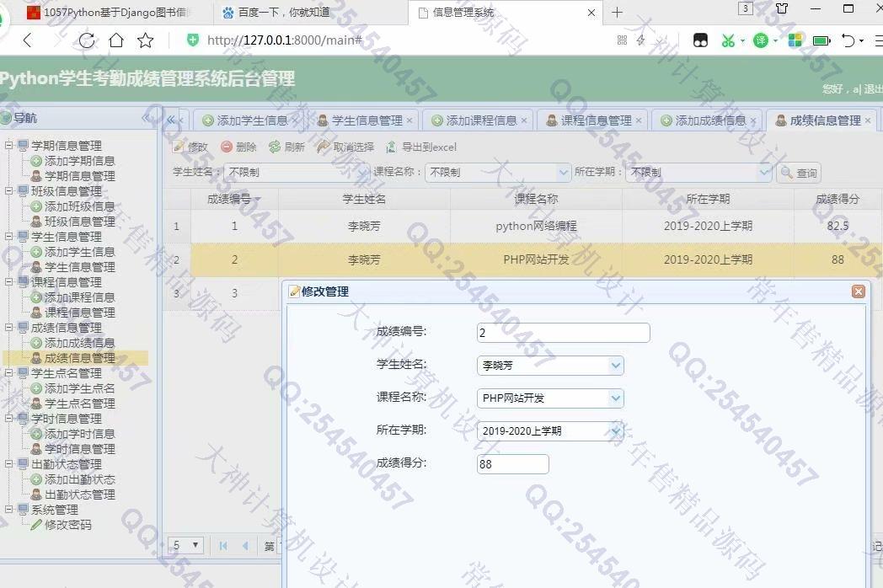Screen dimensions: 883x588
Task: Close the 学生信息管理 tab
Action: click(x=409, y=120)
